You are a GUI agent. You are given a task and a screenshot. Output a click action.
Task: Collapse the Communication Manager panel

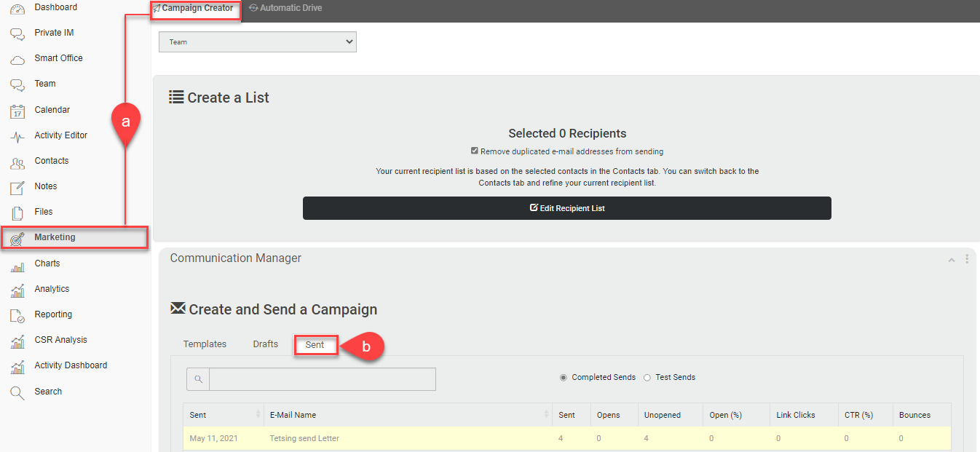tap(951, 260)
